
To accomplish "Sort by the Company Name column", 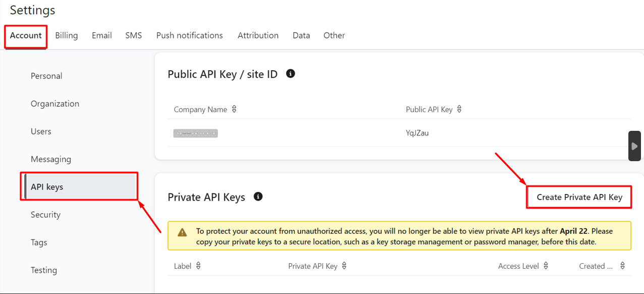I will (233, 109).
